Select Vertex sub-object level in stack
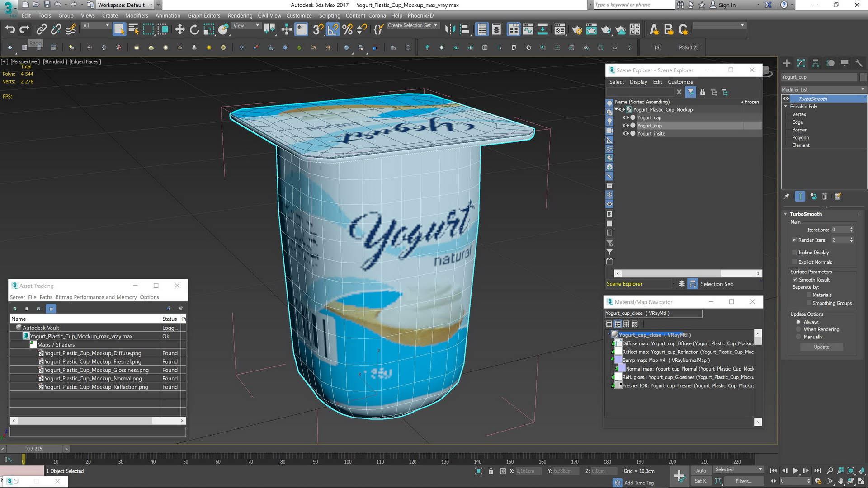The image size is (868, 488). (x=799, y=114)
